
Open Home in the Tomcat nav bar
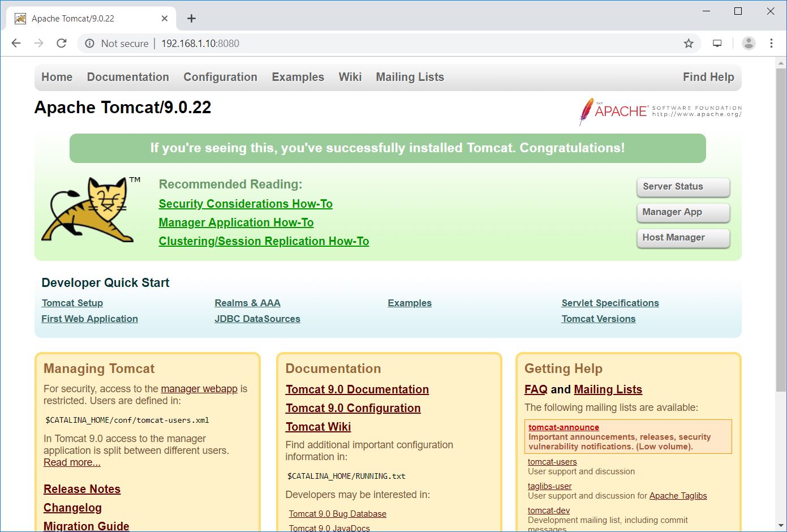click(x=57, y=77)
